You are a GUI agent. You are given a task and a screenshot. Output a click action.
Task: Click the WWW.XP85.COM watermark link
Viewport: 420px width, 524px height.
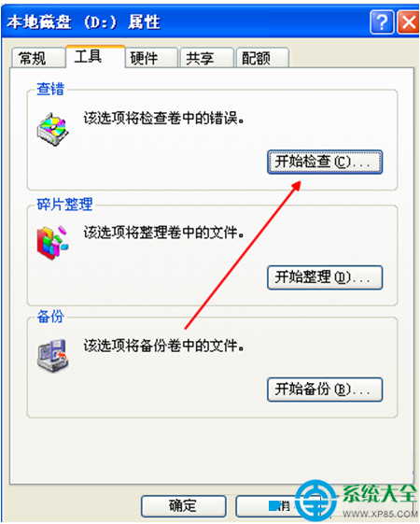tap(381, 514)
